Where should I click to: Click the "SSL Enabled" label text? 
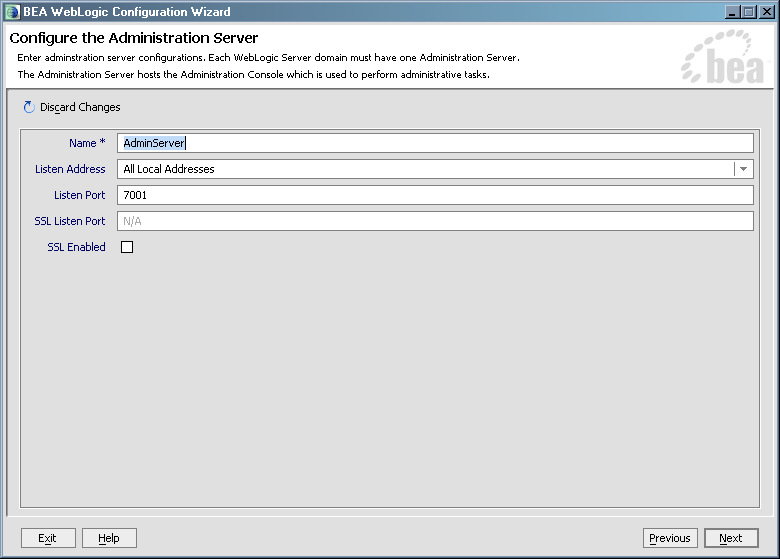(76, 247)
